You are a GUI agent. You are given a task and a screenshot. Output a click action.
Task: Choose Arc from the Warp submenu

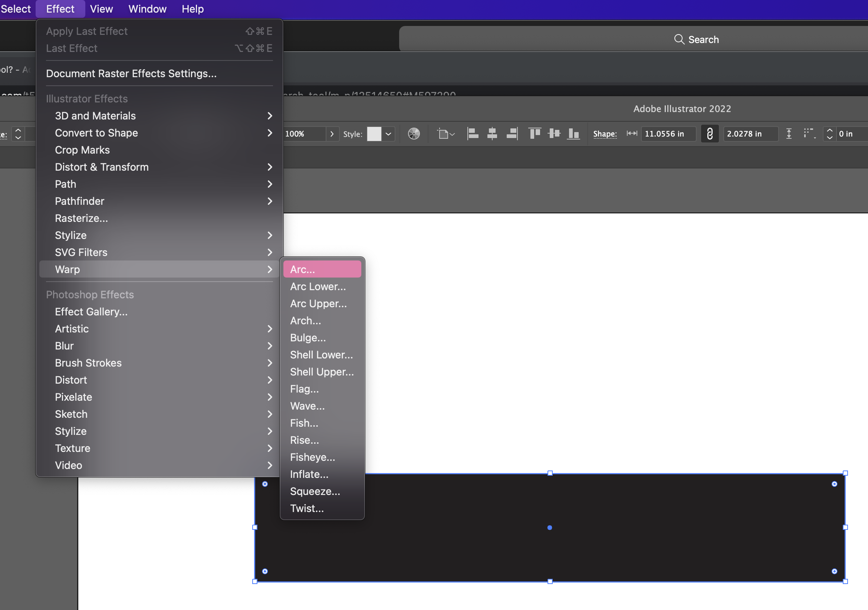[321, 269]
